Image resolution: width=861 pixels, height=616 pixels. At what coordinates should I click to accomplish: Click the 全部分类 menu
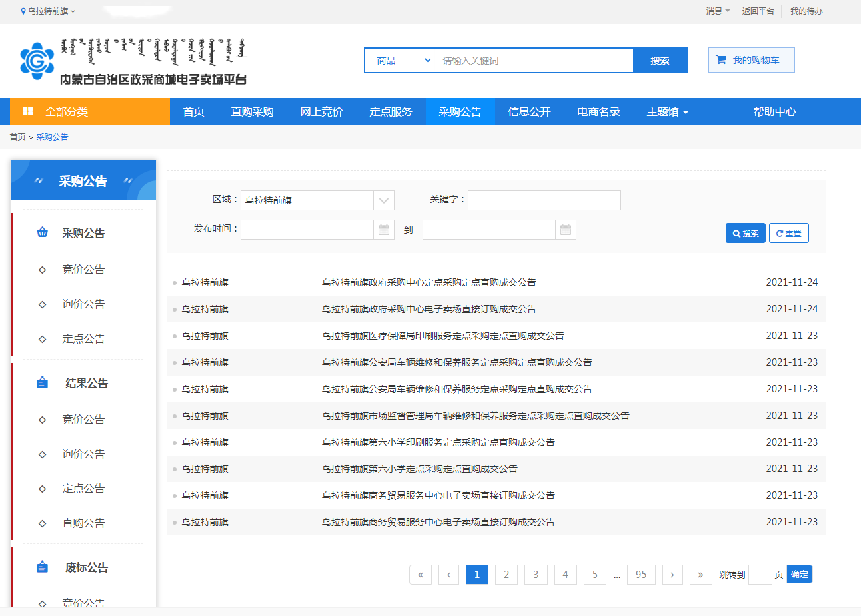pos(90,111)
